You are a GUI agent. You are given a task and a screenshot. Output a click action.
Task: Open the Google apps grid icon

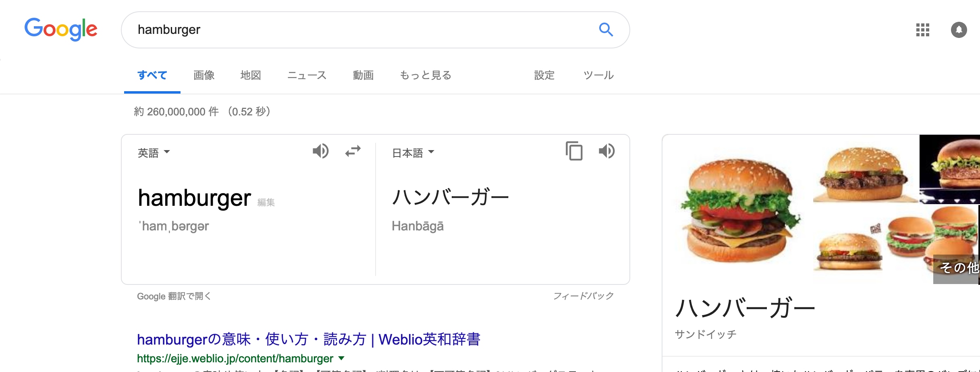922,30
